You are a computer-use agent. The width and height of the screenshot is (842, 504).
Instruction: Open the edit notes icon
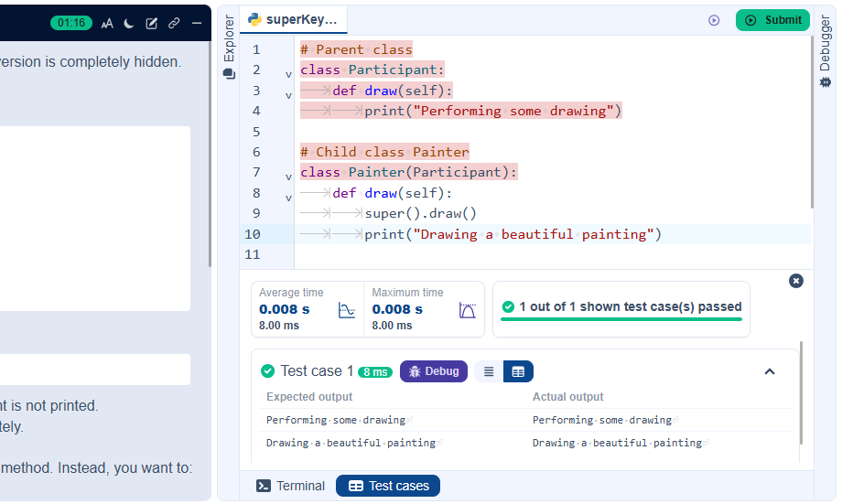pyautogui.click(x=151, y=23)
